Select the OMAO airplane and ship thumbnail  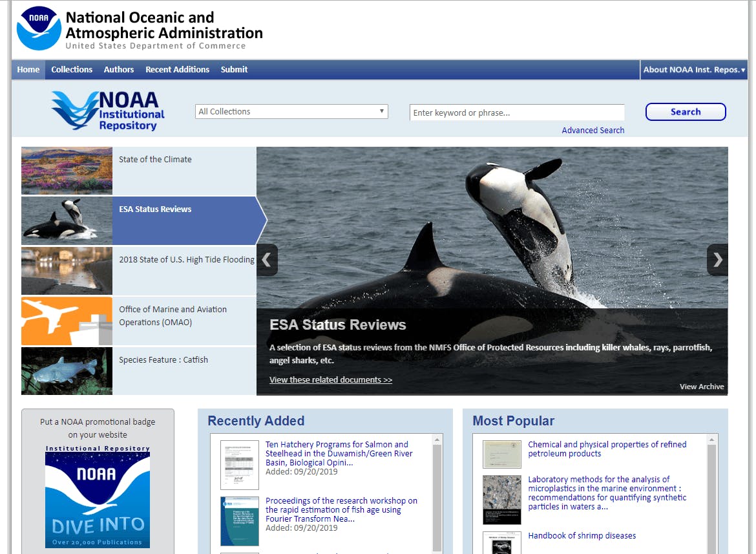[67, 321]
